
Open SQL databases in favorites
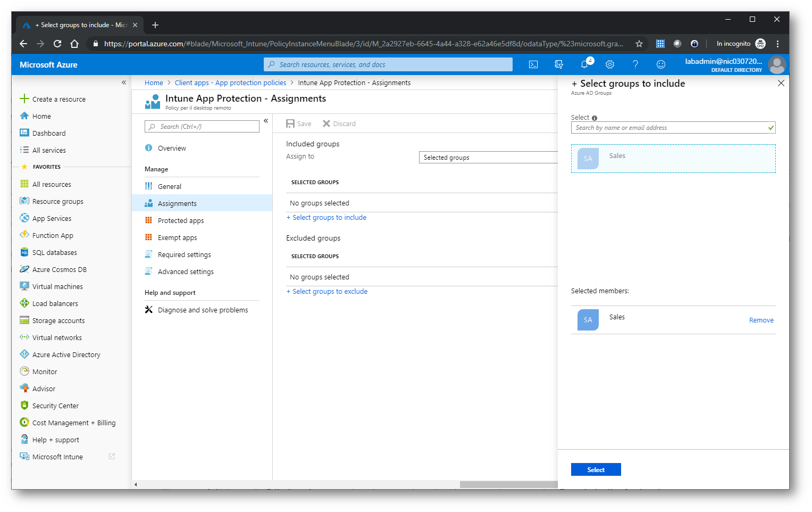(55, 252)
